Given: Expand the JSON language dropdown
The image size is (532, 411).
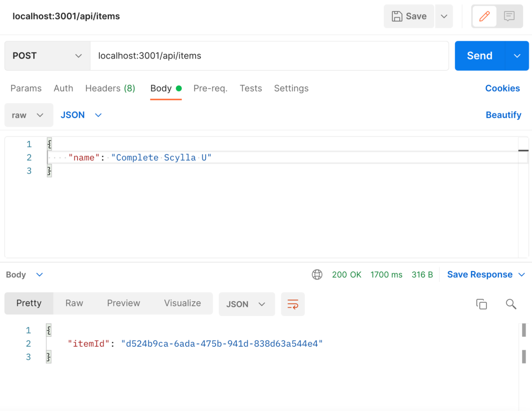Looking at the screenshot, I should pyautogui.click(x=81, y=115).
